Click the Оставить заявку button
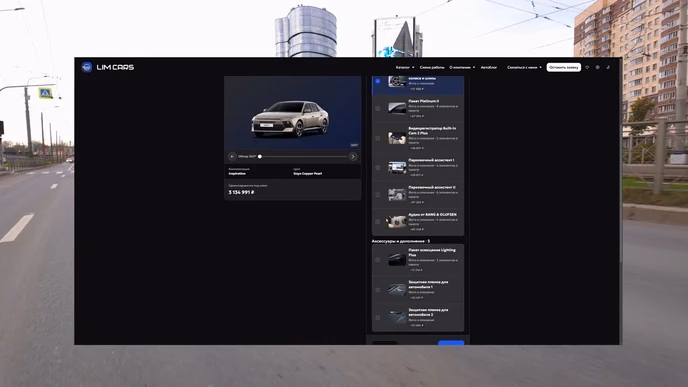This screenshot has height=387, width=688. click(x=563, y=67)
